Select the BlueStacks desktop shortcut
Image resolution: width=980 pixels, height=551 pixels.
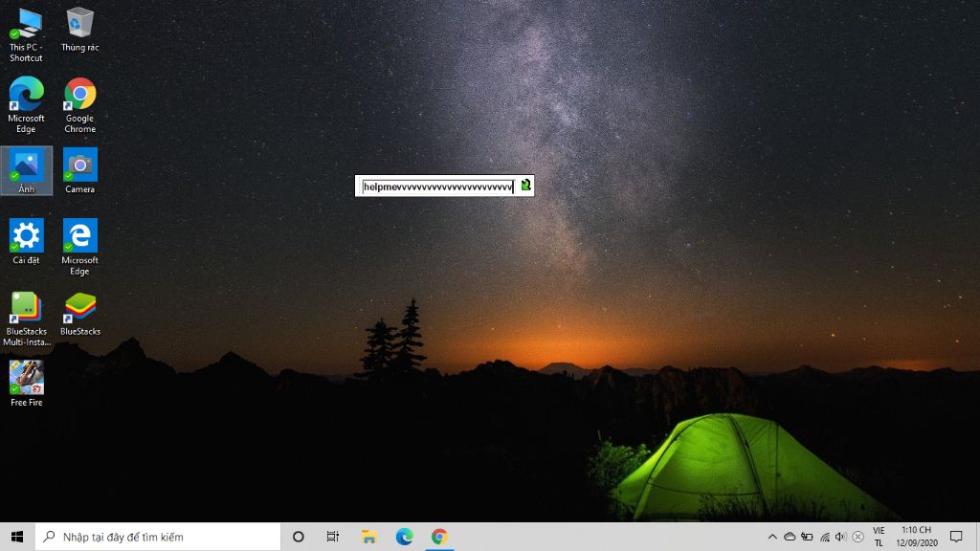pos(80,314)
